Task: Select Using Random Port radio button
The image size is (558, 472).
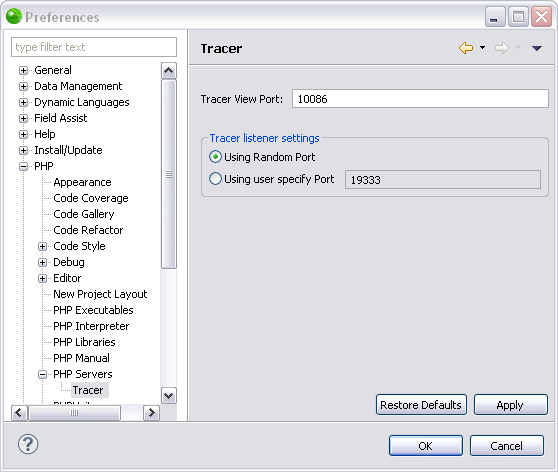Action: pos(215,157)
